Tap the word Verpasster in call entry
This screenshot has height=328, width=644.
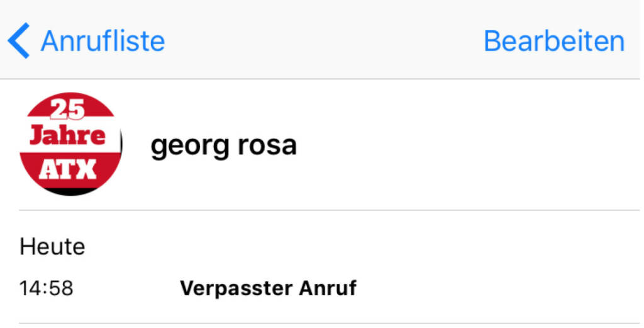coord(230,288)
